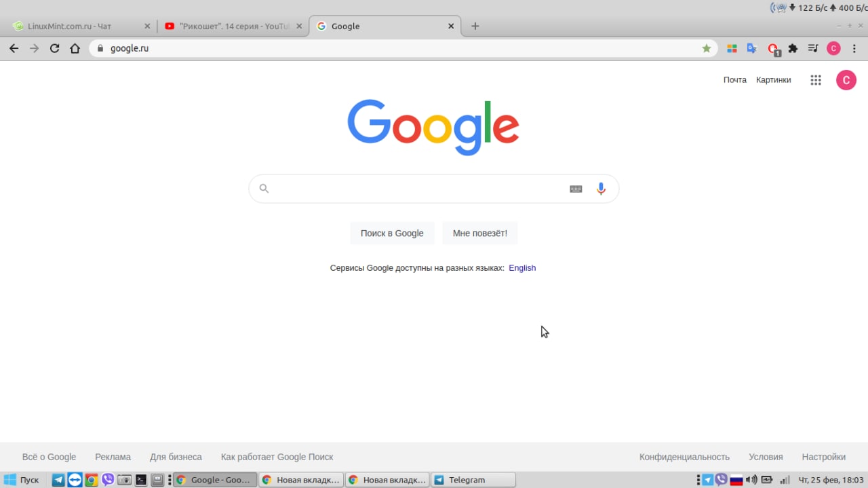Viewport: 868px width, 488px height.
Task: Open the camera screenshot launcher
Action: click(x=124, y=480)
